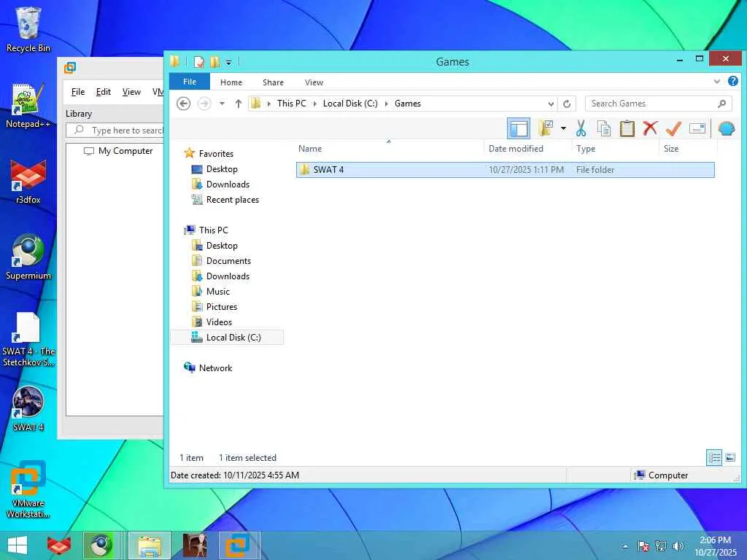The image size is (747, 560).
Task: Open r3dfox from the taskbar
Action: coord(59,545)
